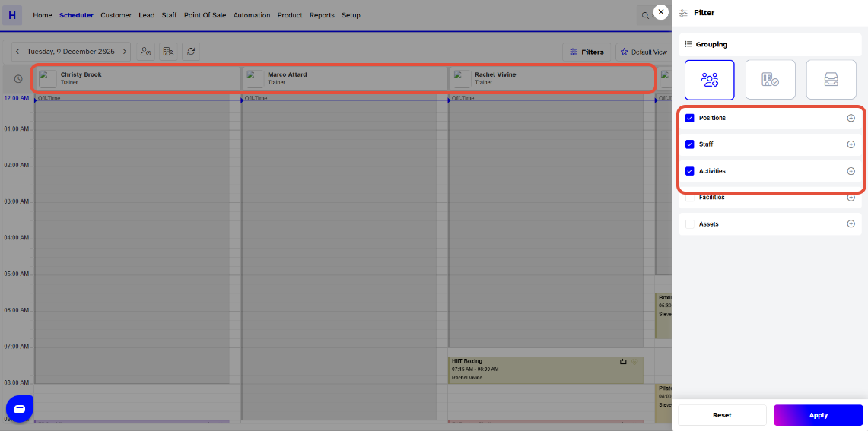Open the Setup menu
The height and width of the screenshot is (431, 868).
pyautogui.click(x=351, y=15)
